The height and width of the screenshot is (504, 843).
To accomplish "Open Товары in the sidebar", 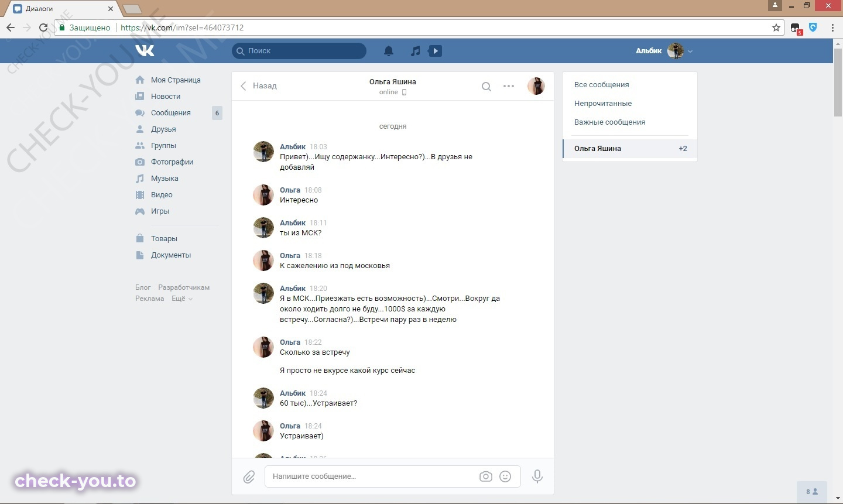I will (164, 239).
